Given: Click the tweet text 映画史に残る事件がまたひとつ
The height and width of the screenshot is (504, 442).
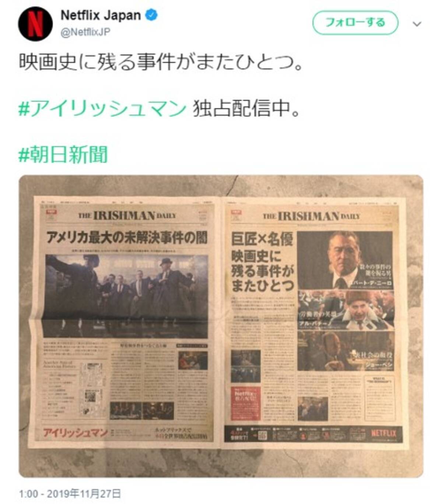Looking at the screenshot, I should tap(161, 63).
